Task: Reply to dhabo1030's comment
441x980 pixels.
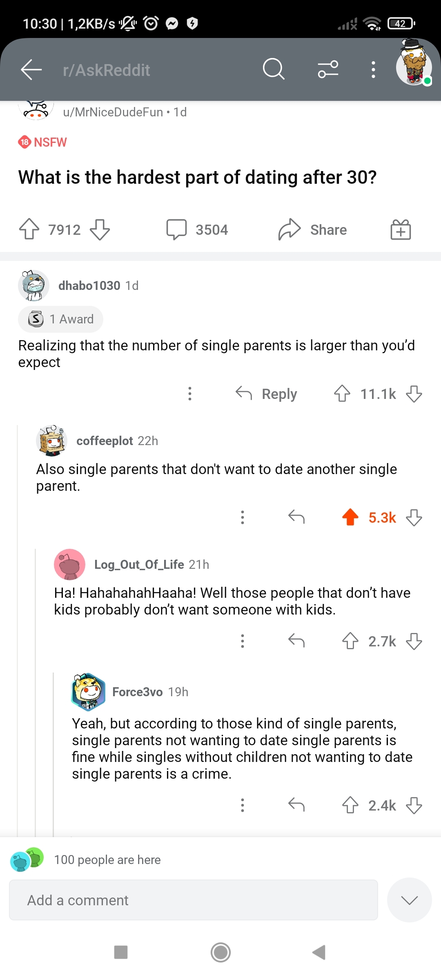Action: click(x=267, y=394)
